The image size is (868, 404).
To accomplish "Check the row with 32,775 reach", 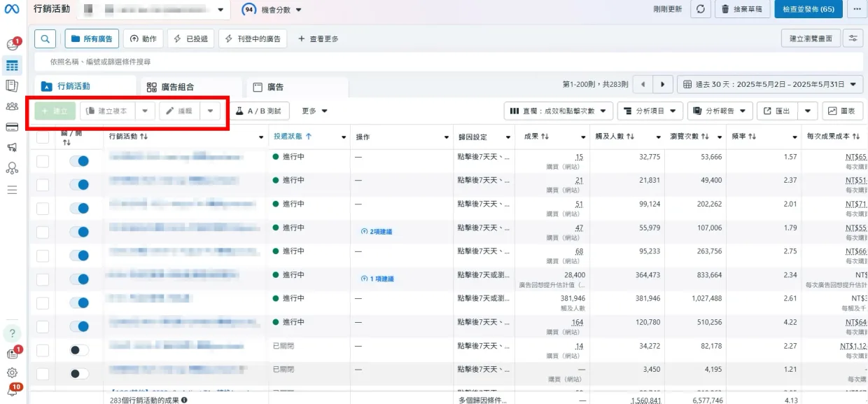I will point(43,161).
